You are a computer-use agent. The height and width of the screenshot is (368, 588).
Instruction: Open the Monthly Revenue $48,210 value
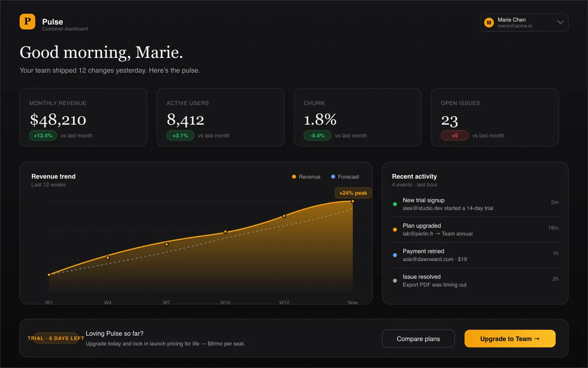coord(58,119)
